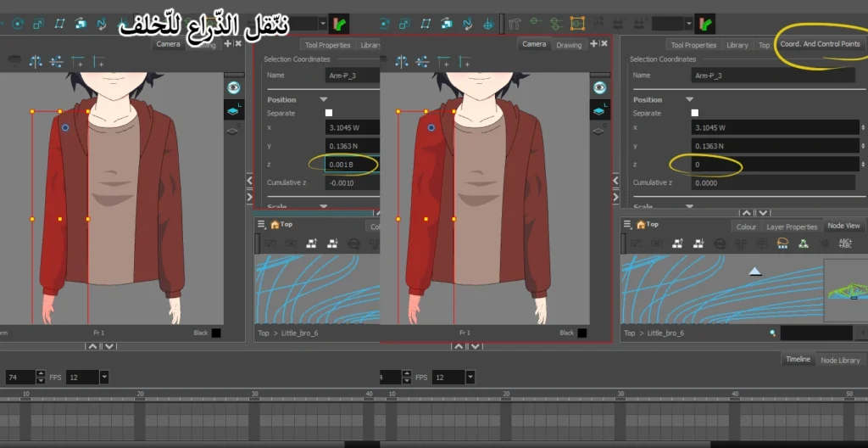Click the z field showing 0
The height and width of the screenshot is (448, 868).
pos(775,165)
